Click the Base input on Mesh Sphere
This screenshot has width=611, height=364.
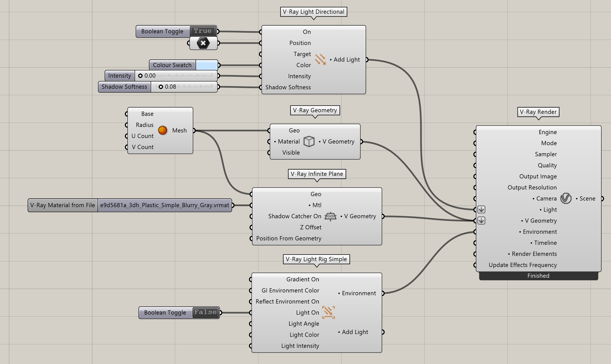(147, 114)
